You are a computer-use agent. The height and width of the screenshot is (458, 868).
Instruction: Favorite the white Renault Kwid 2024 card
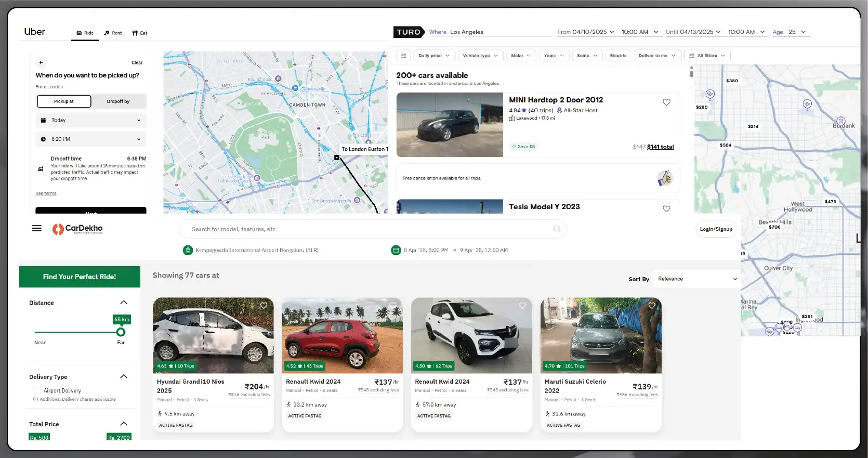(522, 306)
